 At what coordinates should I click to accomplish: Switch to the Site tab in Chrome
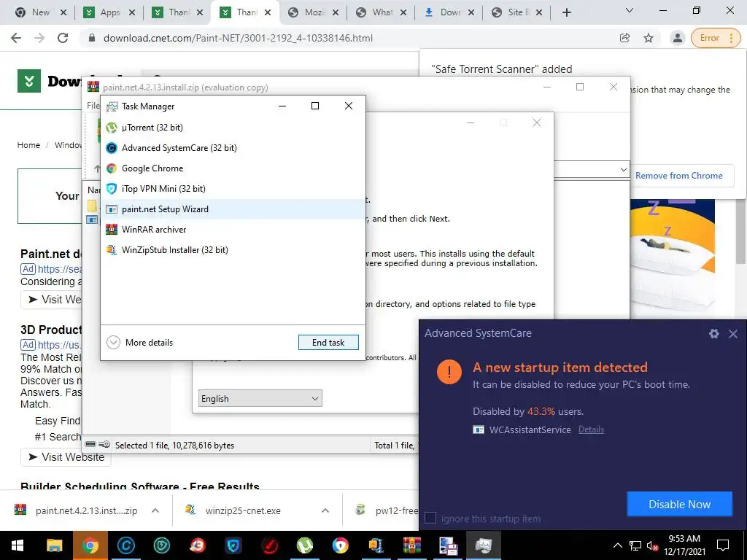pyautogui.click(x=517, y=12)
